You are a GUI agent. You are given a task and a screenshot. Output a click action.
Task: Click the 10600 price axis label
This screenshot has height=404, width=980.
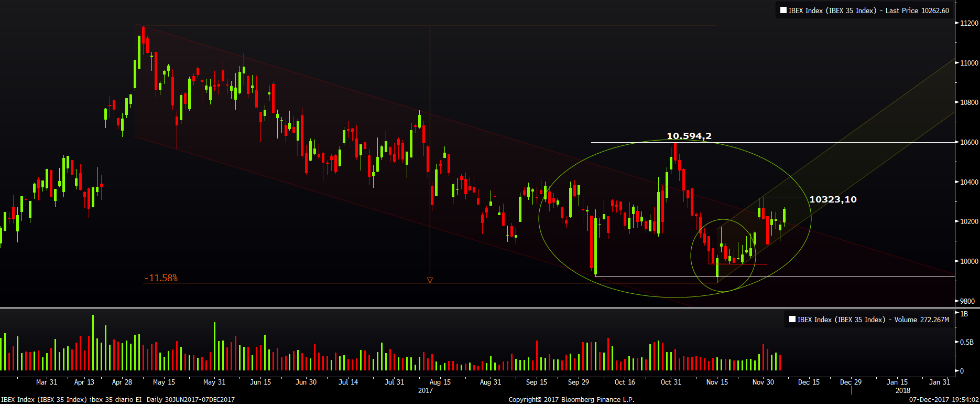point(969,142)
